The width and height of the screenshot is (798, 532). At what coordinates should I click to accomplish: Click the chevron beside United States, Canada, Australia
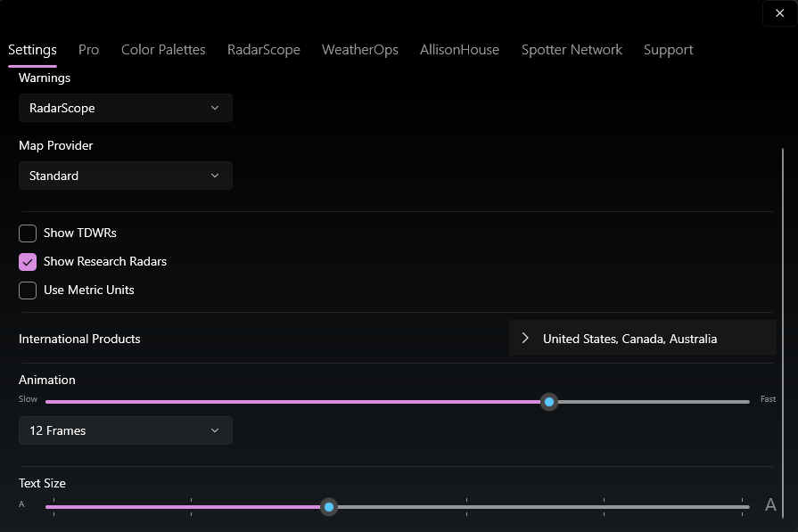coord(525,339)
